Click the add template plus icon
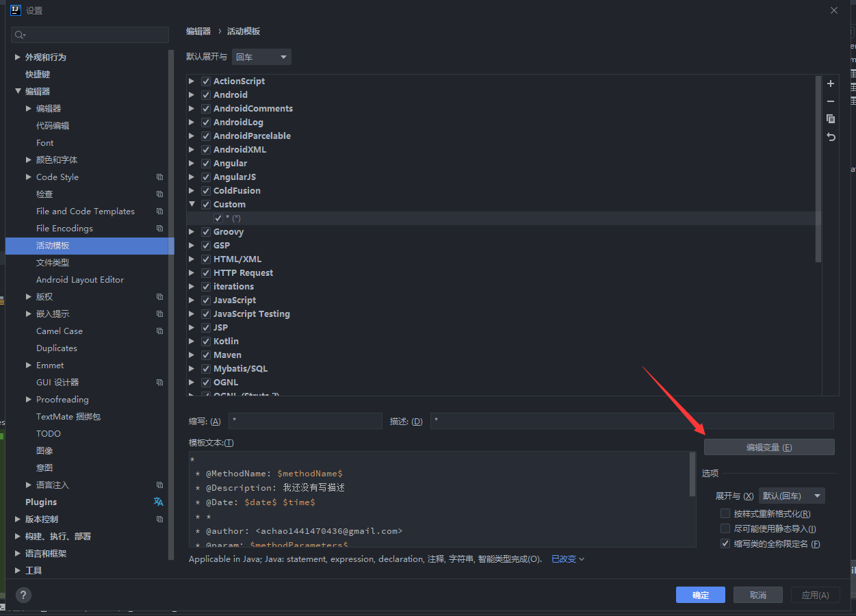Image resolution: width=856 pixels, height=616 pixels. [831, 84]
